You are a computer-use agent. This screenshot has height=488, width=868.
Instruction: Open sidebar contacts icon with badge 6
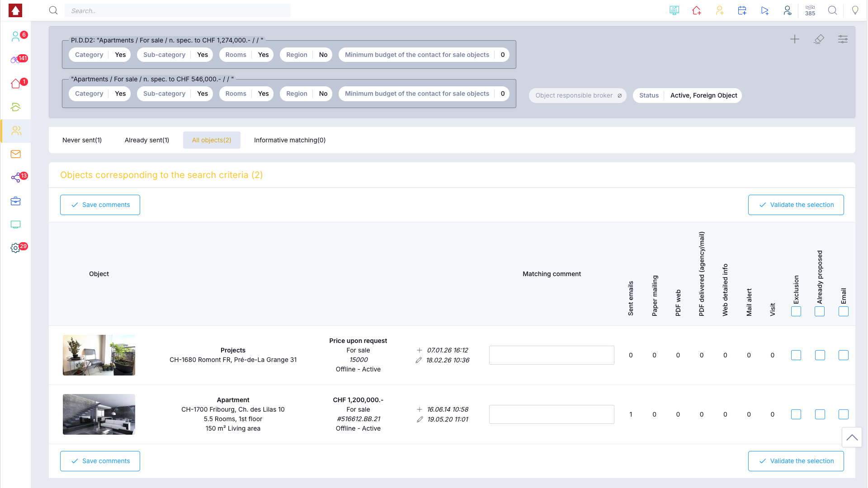[x=16, y=37]
